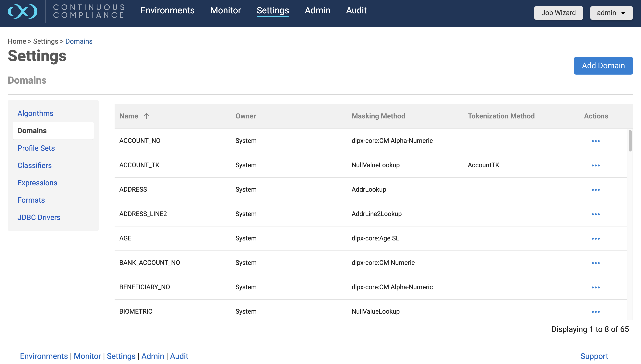641x364 pixels.
Task: Click the Add Domain button
Action: pos(603,66)
